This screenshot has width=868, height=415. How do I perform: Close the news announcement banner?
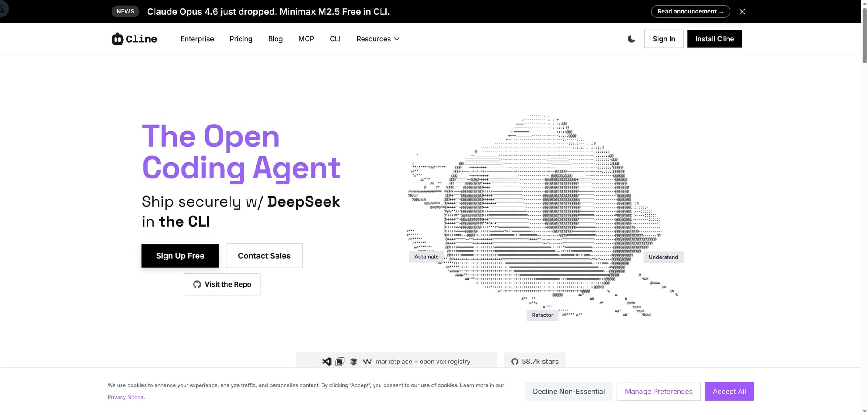coord(742,12)
